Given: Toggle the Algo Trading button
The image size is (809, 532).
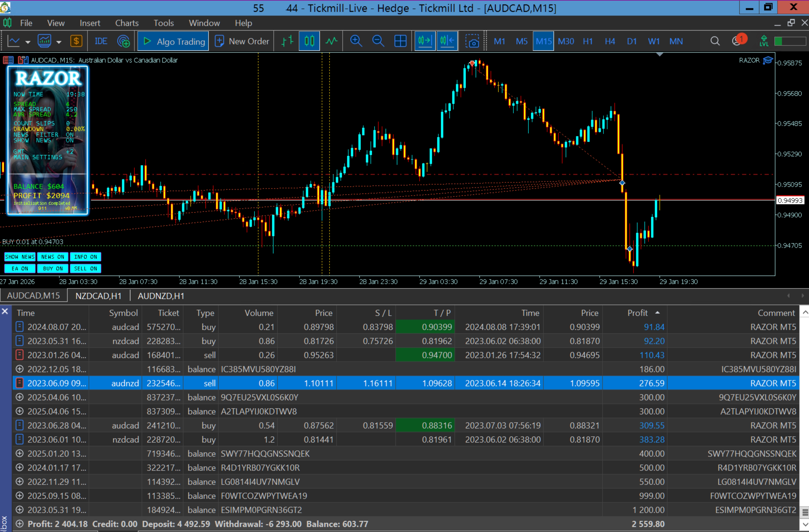Looking at the screenshot, I should (173, 41).
